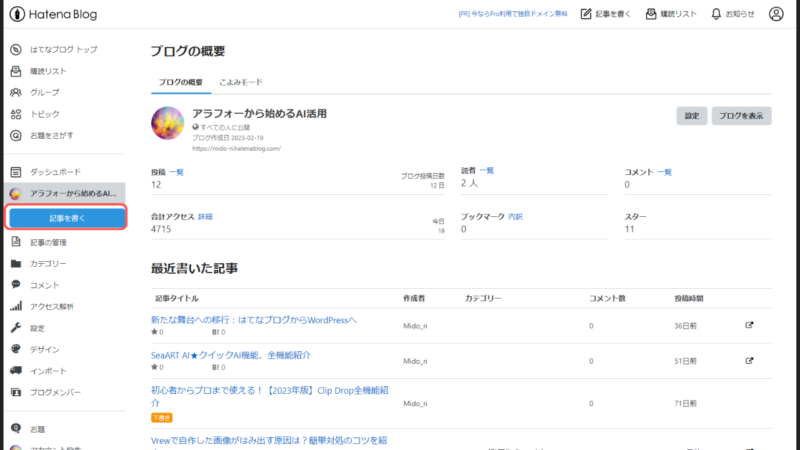Click the アクセス解析 bar chart icon
The height and width of the screenshot is (450, 800).
click(16, 306)
